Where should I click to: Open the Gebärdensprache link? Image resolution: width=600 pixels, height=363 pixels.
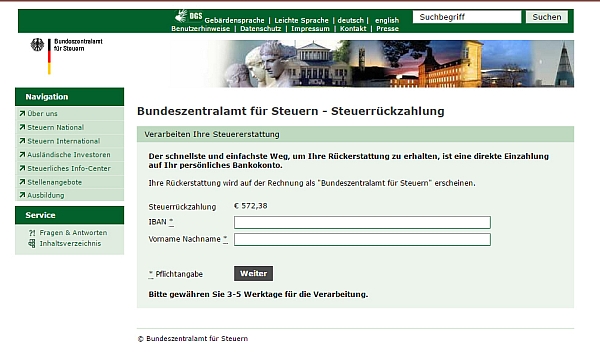pyautogui.click(x=234, y=20)
